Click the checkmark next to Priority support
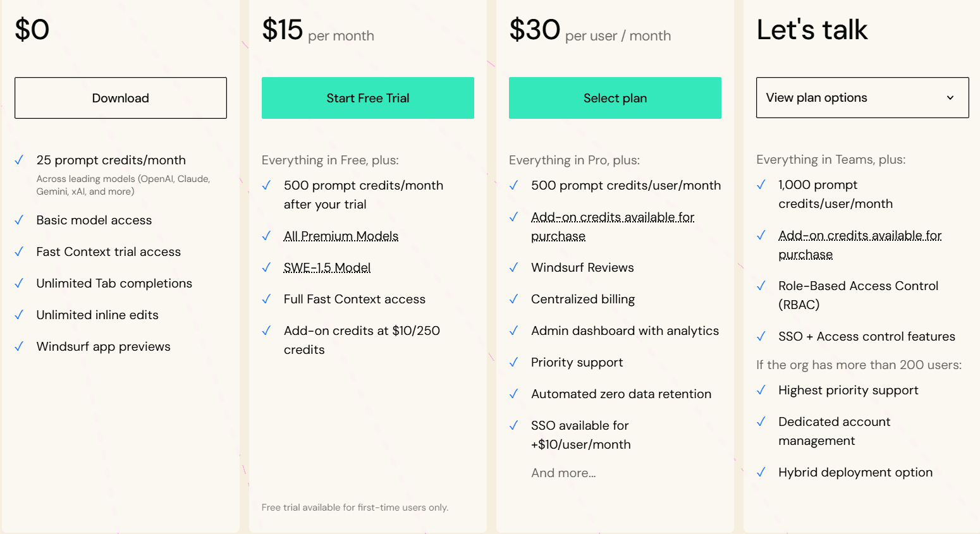The height and width of the screenshot is (534, 980). [x=513, y=363]
